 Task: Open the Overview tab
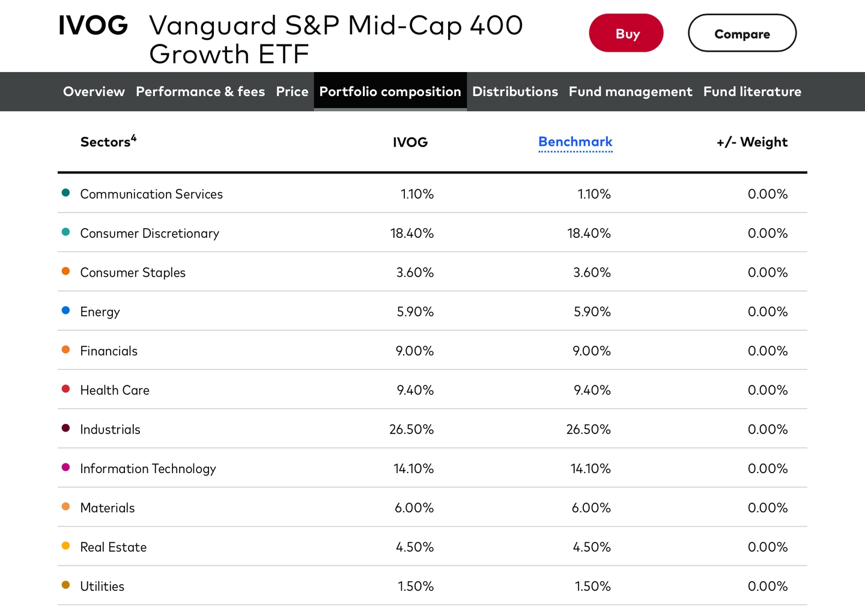pos(94,91)
